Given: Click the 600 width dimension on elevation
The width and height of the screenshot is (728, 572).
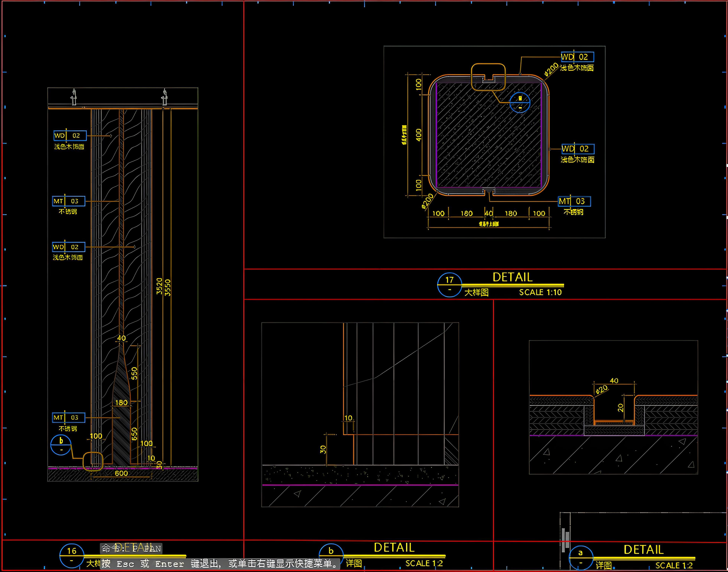Looking at the screenshot, I should click(x=121, y=473).
